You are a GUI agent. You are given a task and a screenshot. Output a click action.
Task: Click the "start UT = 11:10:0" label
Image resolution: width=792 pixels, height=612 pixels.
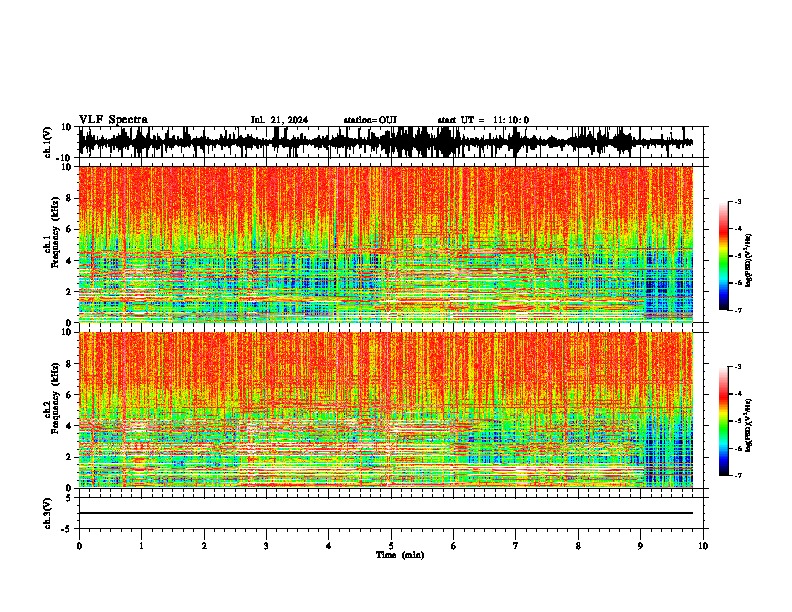[x=483, y=120]
